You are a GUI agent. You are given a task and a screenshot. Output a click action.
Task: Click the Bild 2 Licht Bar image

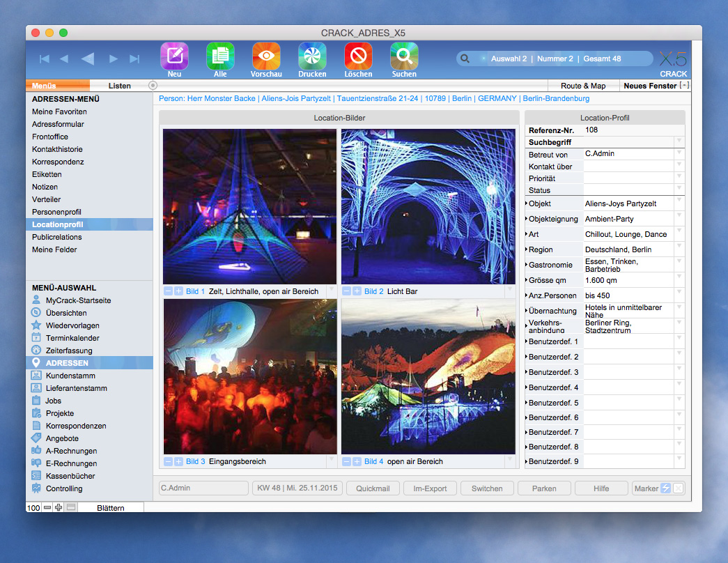click(428, 206)
